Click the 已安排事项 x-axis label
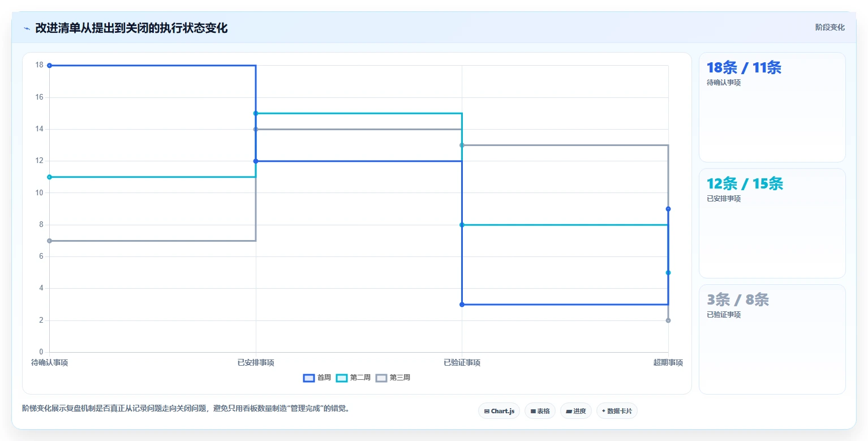868x441 pixels. pyautogui.click(x=256, y=363)
